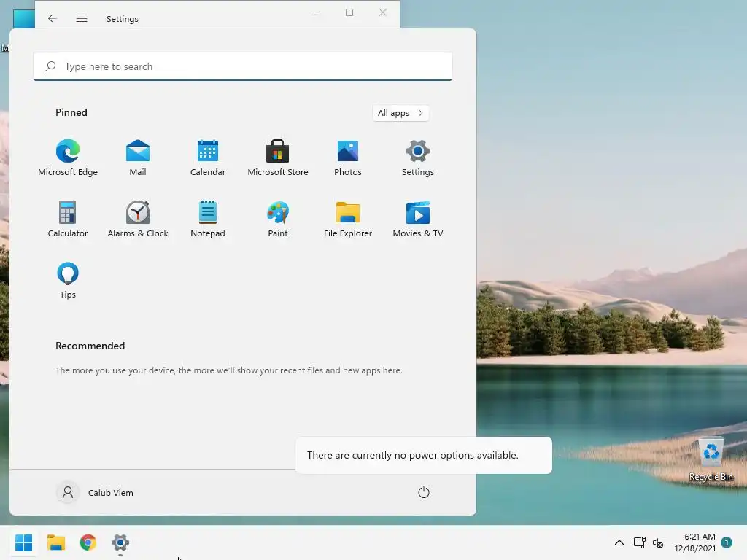The height and width of the screenshot is (560, 747).
Task: Launch the Mail app
Action: point(138,158)
